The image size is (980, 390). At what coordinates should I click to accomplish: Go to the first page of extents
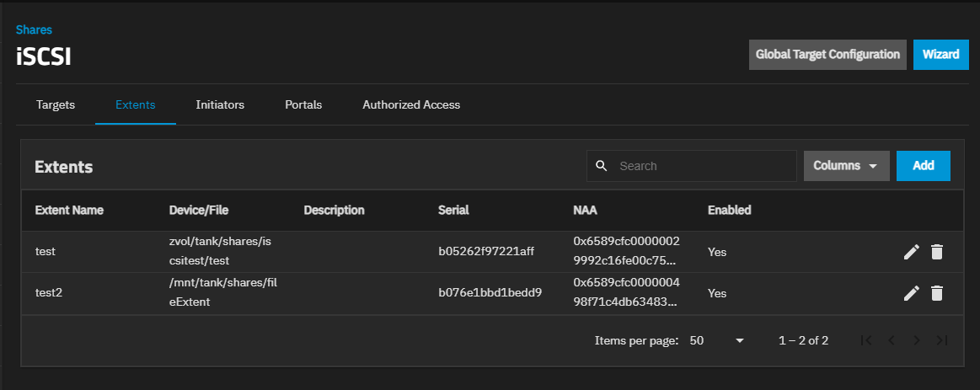pyautogui.click(x=865, y=340)
